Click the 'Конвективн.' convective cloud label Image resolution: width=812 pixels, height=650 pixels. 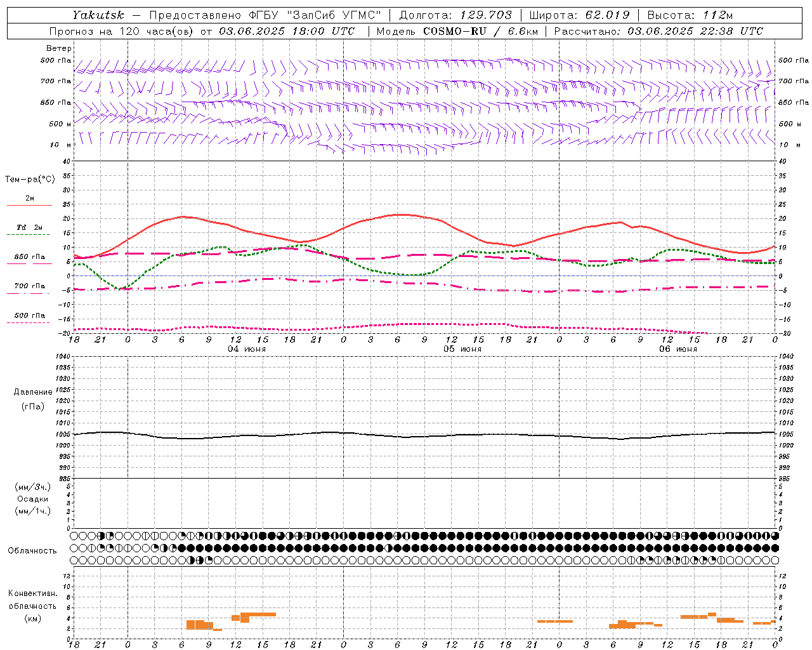[x=33, y=594]
